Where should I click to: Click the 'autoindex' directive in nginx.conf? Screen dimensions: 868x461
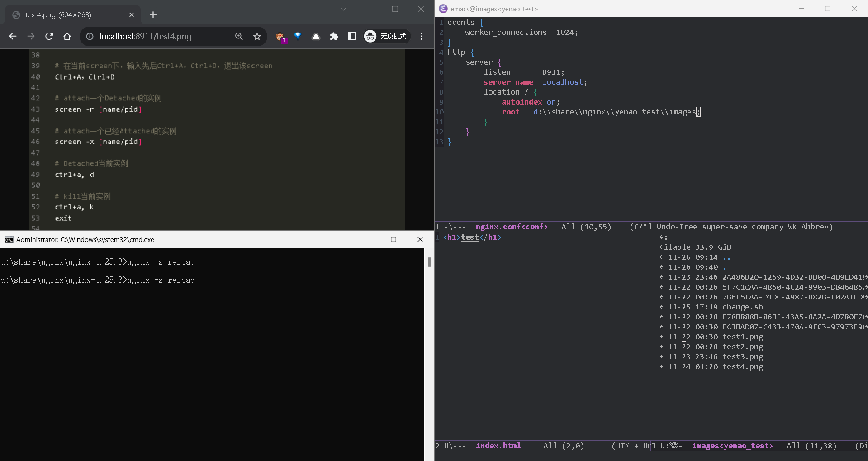click(522, 102)
